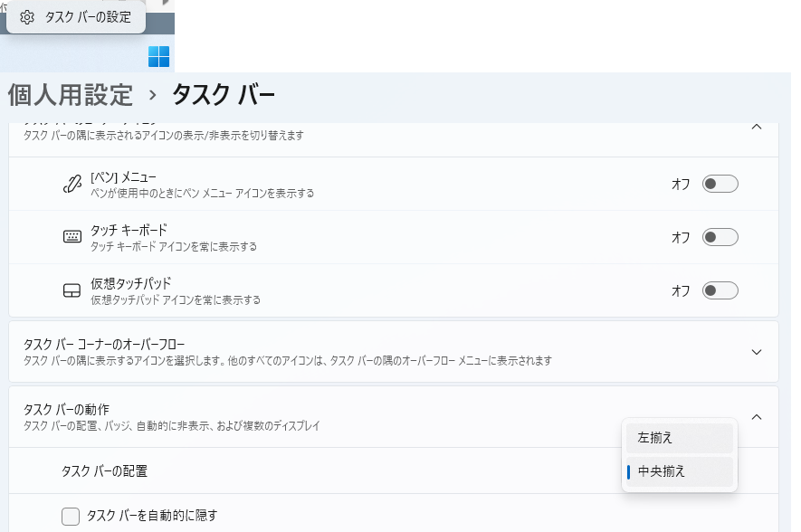Click the touchpad icon for 仮想タッチパッド
The width and height of the screenshot is (801, 532).
click(72, 290)
